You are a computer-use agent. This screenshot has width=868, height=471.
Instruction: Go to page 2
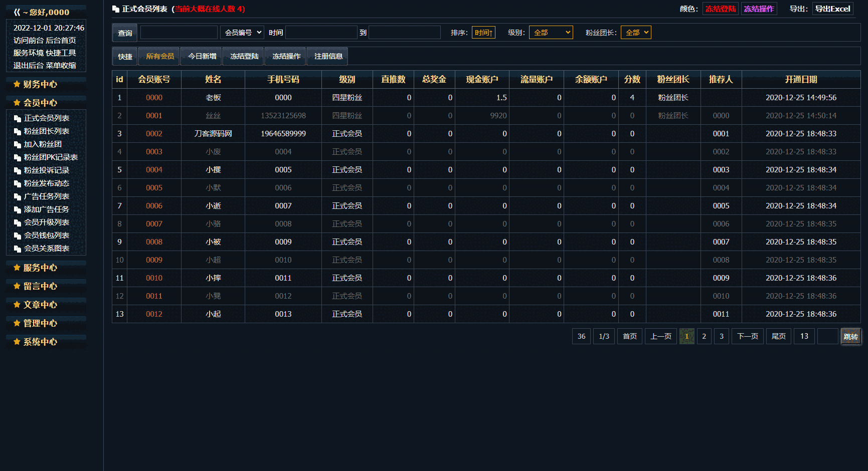click(704, 336)
